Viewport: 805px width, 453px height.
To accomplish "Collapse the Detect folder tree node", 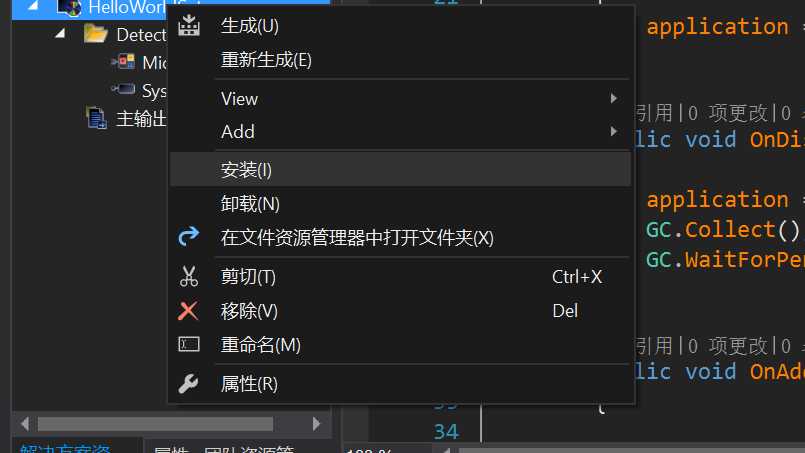I will [61, 34].
